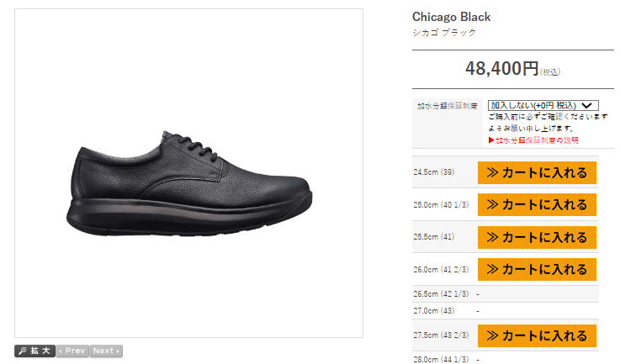Click the 26.5cm (42 1/3) size row
The width and height of the screenshot is (620, 364).
pyautogui.click(x=506, y=294)
